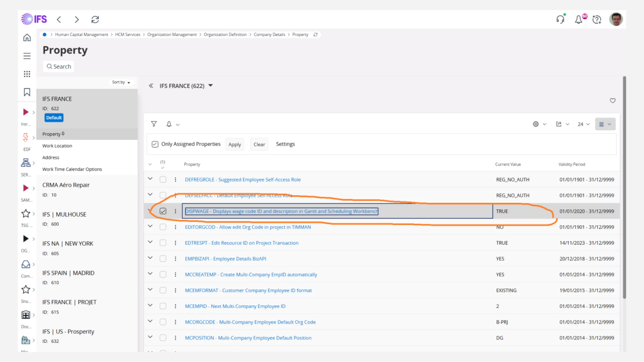Image resolution: width=644 pixels, height=362 pixels.
Task: Go to the home icon in the sidebar
Action: coord(27,38)
